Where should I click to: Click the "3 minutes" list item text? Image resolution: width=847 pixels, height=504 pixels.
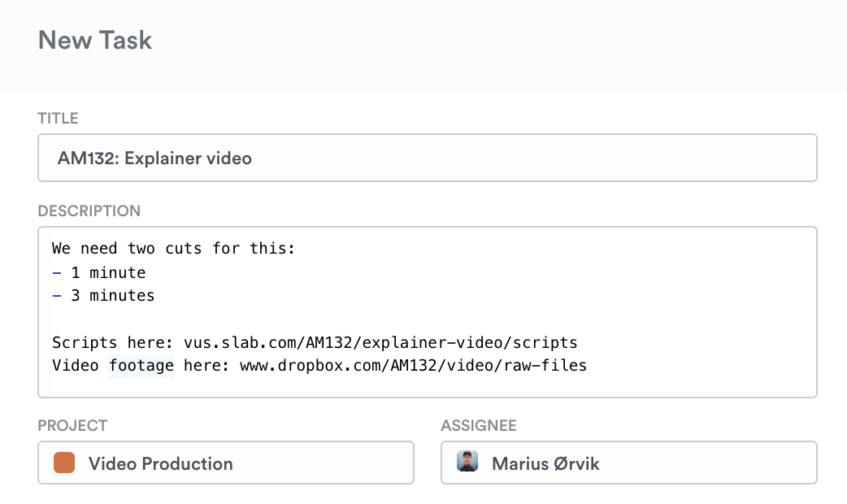tap(113, 295)
